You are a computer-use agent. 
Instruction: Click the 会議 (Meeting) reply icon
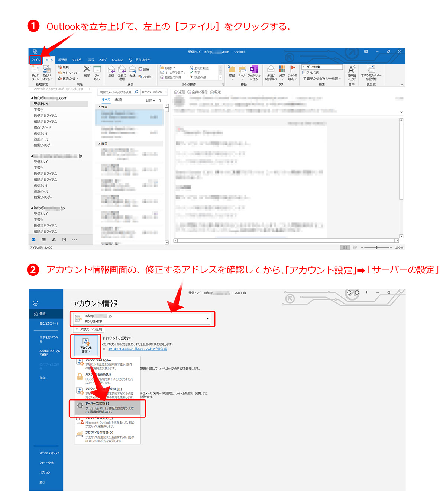click(x=144, y=69)
